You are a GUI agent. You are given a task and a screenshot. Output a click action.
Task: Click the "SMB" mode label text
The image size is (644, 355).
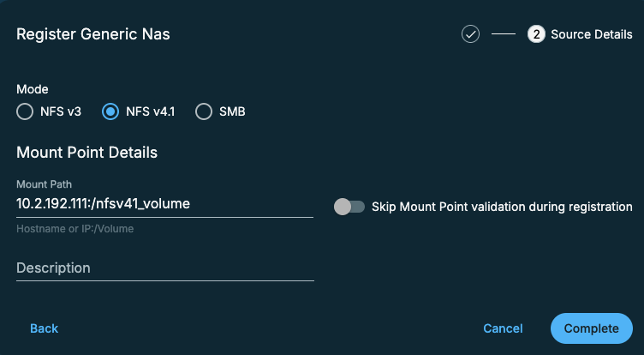(x=232, y=111)
